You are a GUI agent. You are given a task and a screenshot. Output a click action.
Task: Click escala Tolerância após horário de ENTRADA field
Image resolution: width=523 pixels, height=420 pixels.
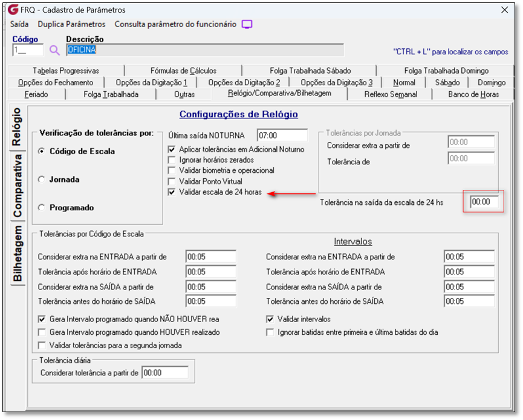point(211,272)
